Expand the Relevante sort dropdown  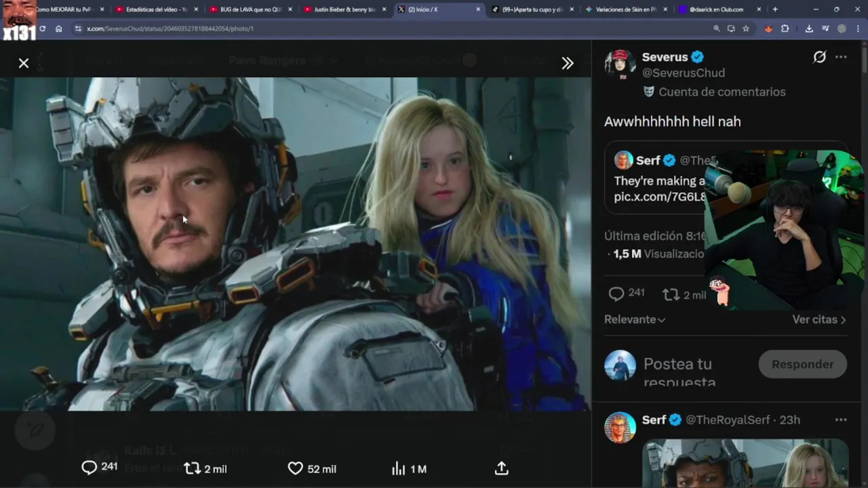coord(635,319)
